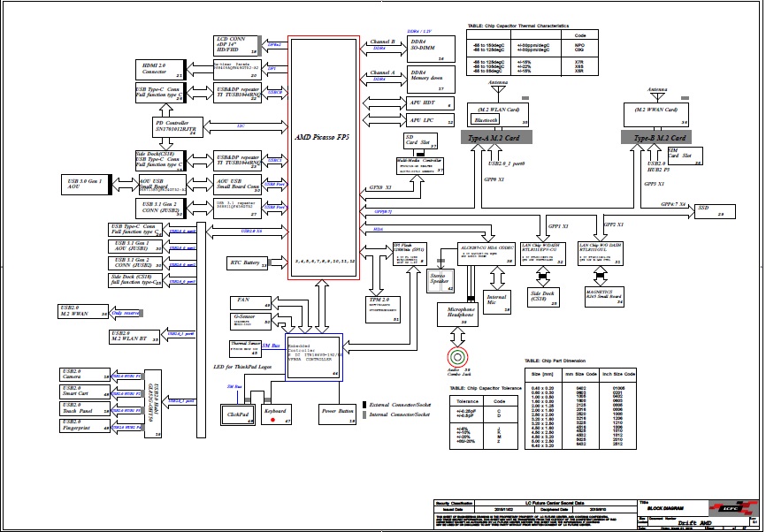This screenshot has width=766, height=532.
Task: Select the SSD block
Action: pos(714,210)
